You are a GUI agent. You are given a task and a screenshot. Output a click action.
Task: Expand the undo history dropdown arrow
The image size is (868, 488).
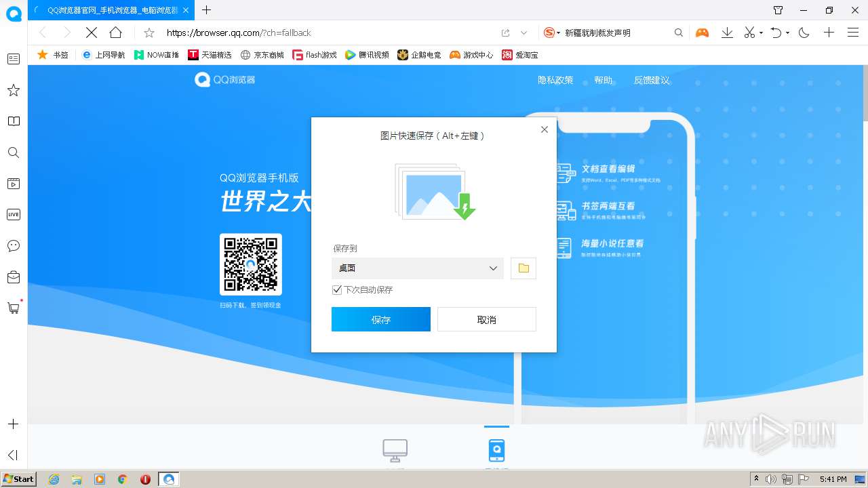click(788, 33)
